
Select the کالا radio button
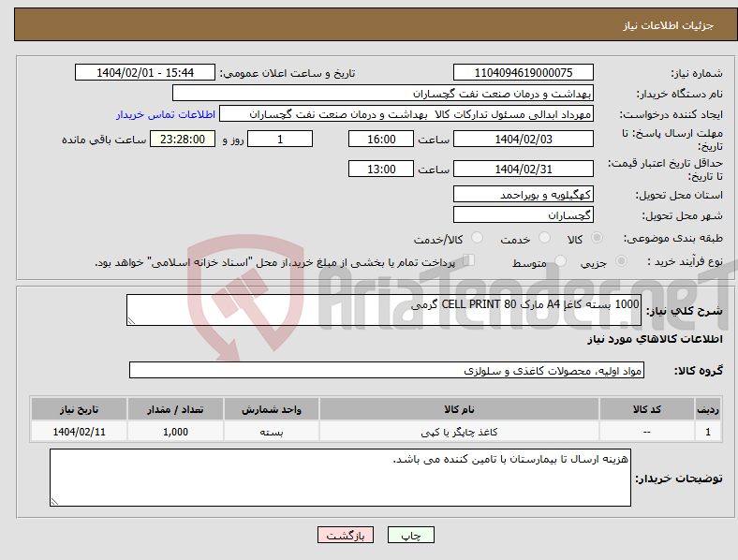(597, 238)
